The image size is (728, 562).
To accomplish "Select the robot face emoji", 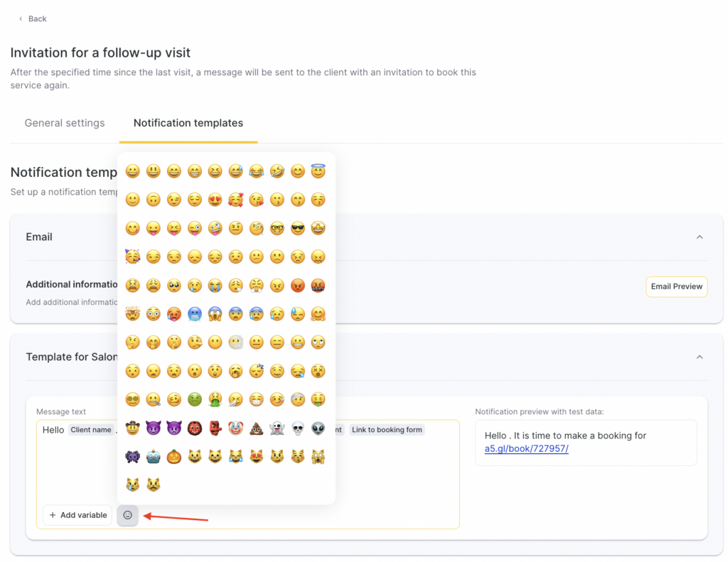I will (154, 457).
